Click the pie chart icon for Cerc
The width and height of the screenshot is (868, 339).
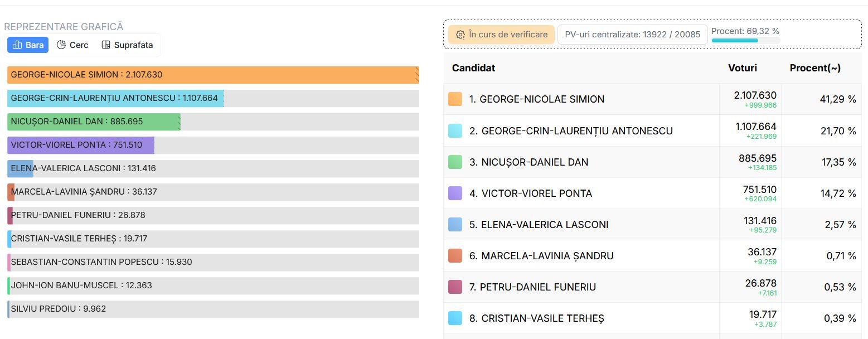pos(61,45)
